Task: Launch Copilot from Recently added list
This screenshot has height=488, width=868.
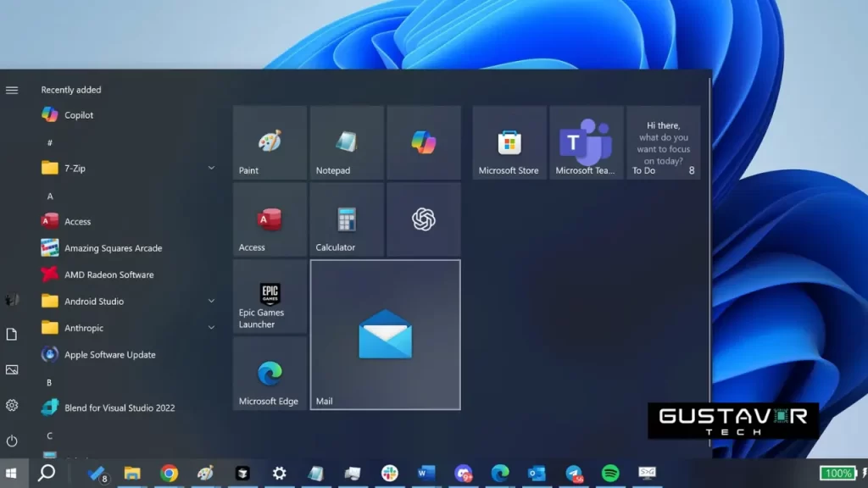Action: click(x=129, y=115)
